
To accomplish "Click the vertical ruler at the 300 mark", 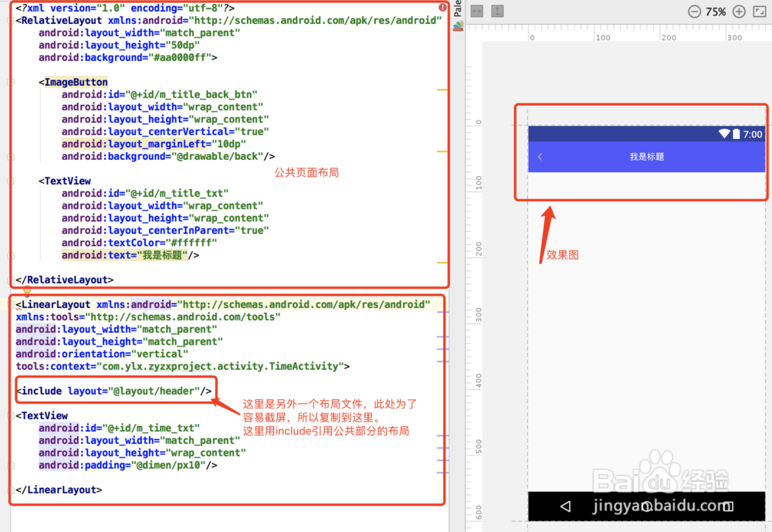I will 478,315.
